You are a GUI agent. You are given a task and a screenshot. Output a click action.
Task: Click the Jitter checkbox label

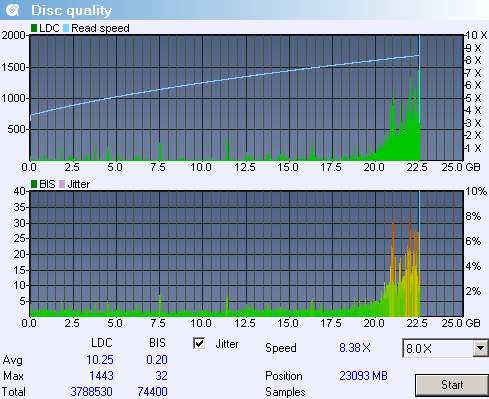[x=227, y=344]
